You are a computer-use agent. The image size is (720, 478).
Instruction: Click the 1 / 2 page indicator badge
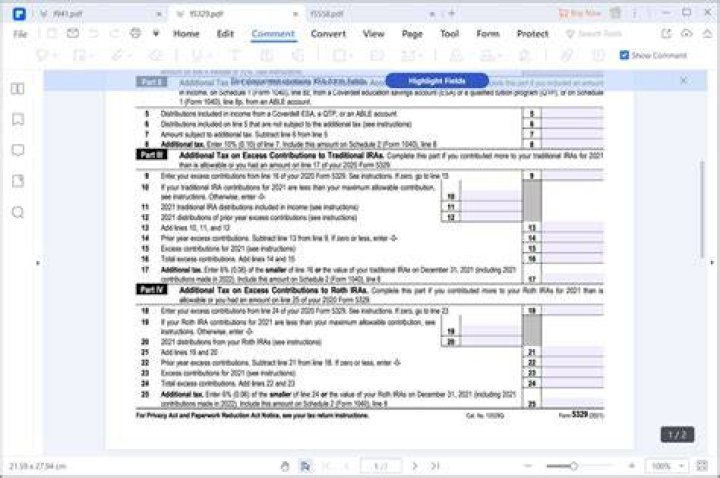[677, 434]
